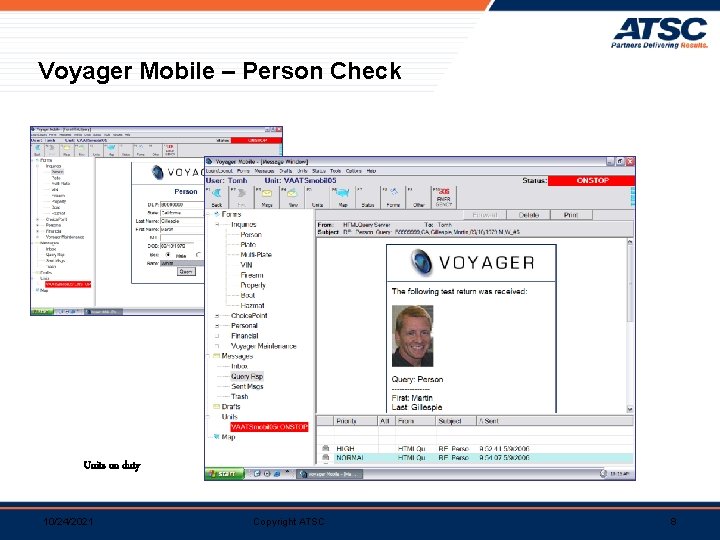The image size is (720, 540).
Task: Select the Male radio button in back window
Action: pos(168,255)
